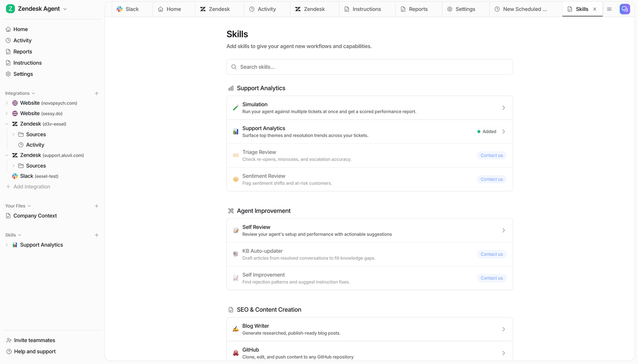The width and height of the screenshot is (638, 364).
Task: Close the Skills tab
Action: point(595,9)
